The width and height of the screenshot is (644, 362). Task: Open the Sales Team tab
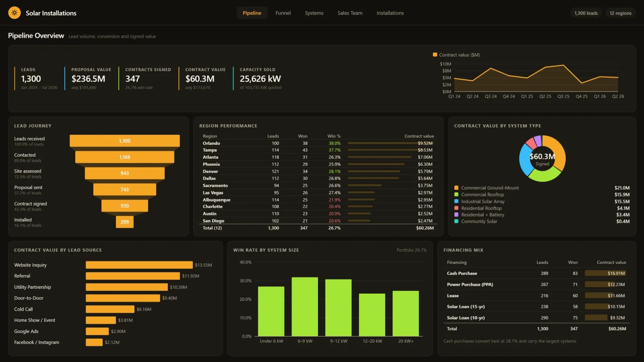[x=350, y=13]
